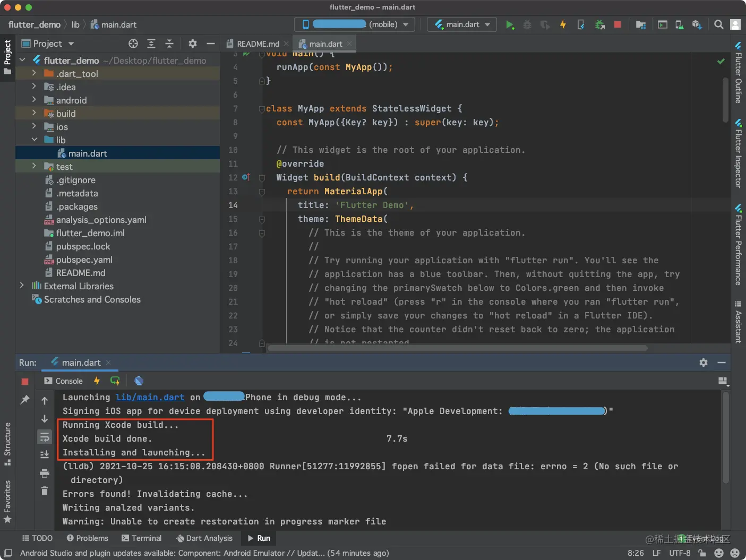This screenshot has height=560, width=746.
Task: Start debugging with the bug icon
Action: pyautogui.click(x=527, y=24)
